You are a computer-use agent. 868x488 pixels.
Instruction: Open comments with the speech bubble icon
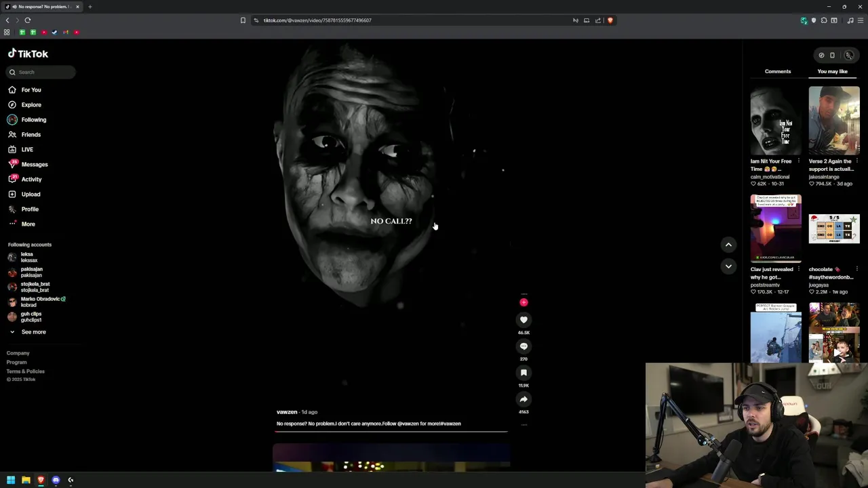pos(524,346)
